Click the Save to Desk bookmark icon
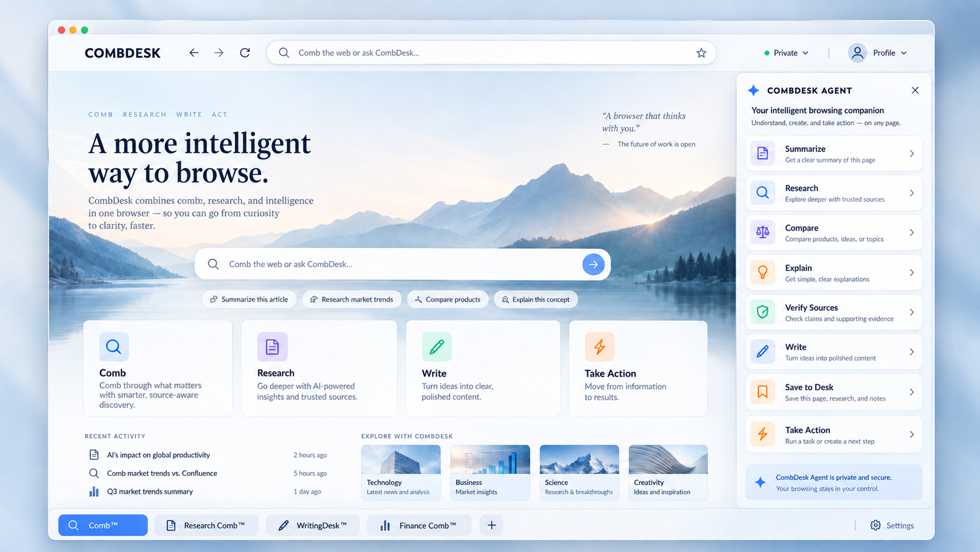This screenshot has height=552, width=980. tap(763, 392)
